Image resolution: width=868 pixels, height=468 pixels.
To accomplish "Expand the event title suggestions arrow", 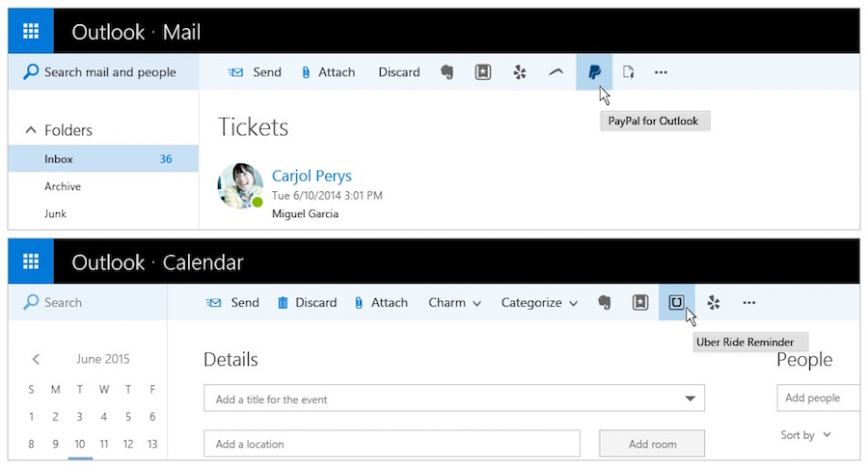I will [x=690, y=399].
